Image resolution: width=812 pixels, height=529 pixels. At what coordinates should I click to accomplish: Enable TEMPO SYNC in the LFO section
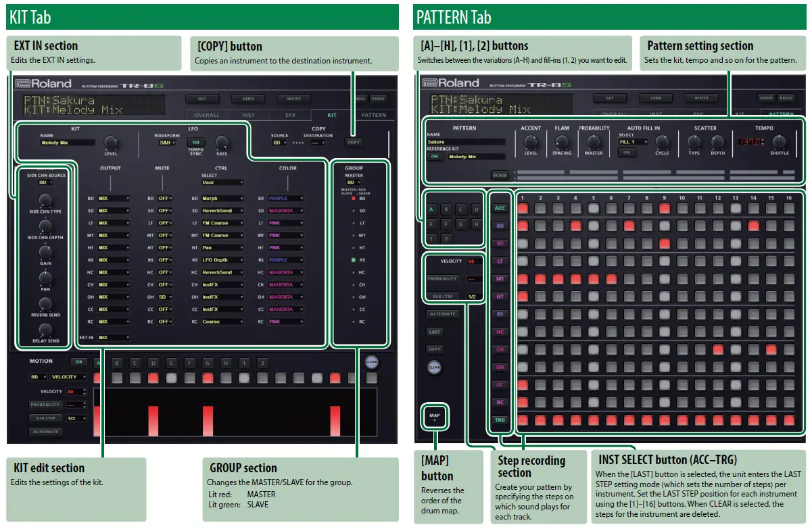[195, 143]
